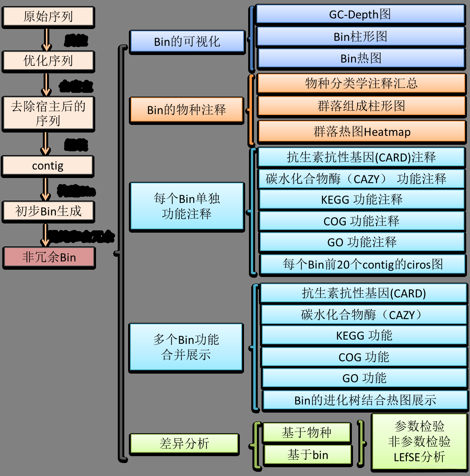Viewport: 470px width, 476px height.
Task: Click the 去除宿主后的序列 box
Action: (x=48, y=113)
